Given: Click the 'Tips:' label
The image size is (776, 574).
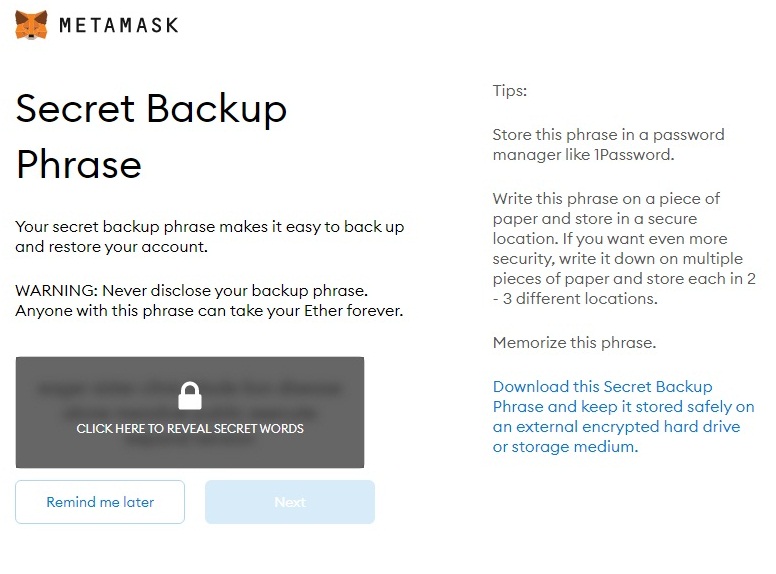Looking at the screenshot, I should pyautogui.click(x=509, y=91).
